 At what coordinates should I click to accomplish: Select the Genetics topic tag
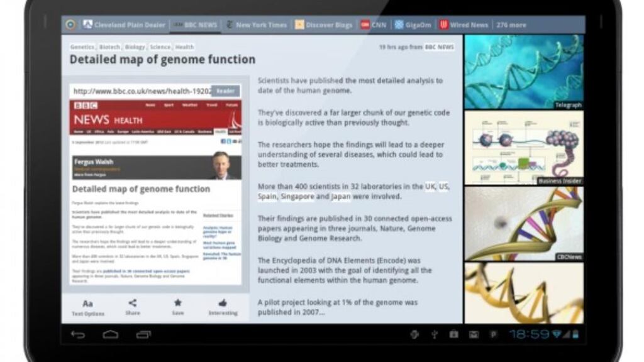pos(82,47)
